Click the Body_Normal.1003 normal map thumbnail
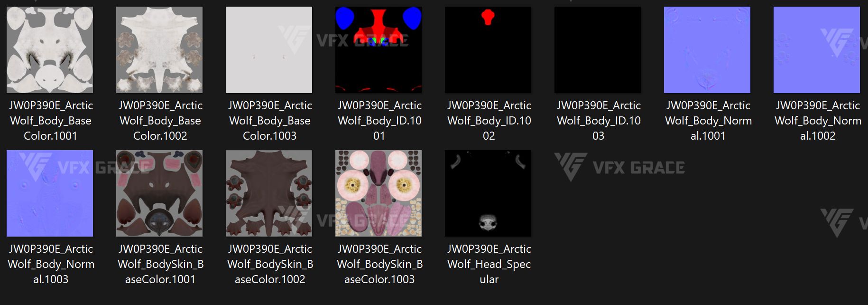Screen dimensions: 868x305 [50, 193]
